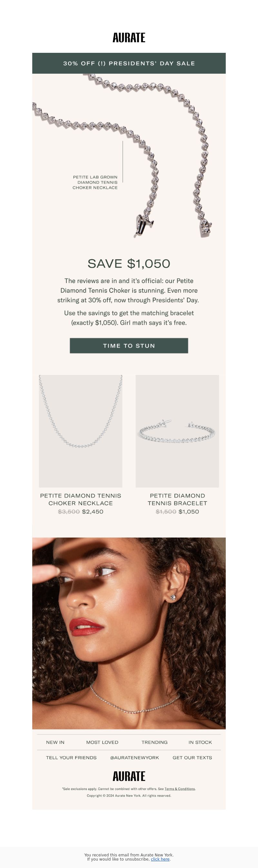Go to NEW IN section
The width and height of the screenshot is (258, 868).
tap(55, 742)
